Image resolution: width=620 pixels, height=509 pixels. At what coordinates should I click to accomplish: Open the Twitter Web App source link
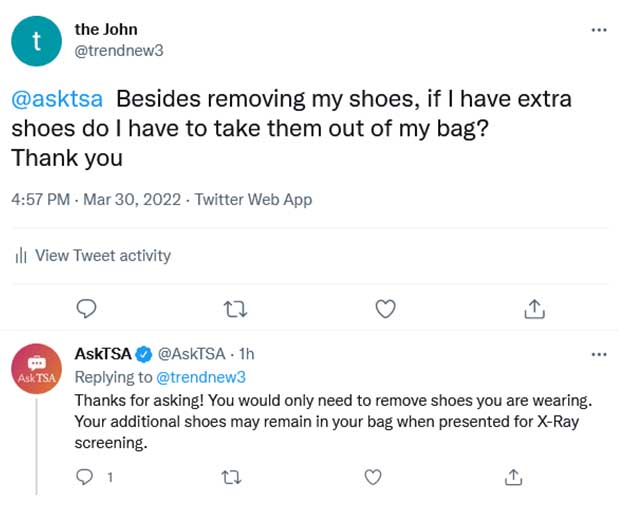click(253, 199)
